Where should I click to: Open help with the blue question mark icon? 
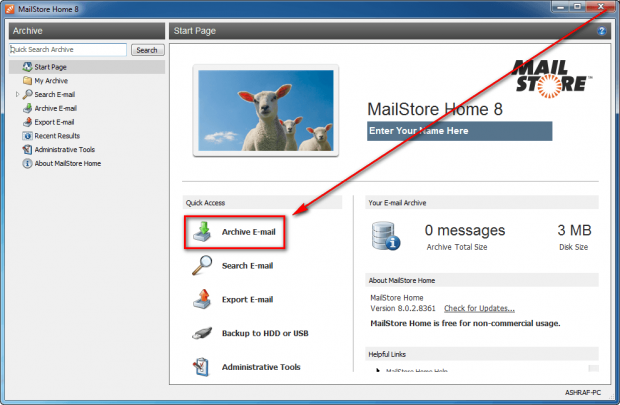pos(601,31)
